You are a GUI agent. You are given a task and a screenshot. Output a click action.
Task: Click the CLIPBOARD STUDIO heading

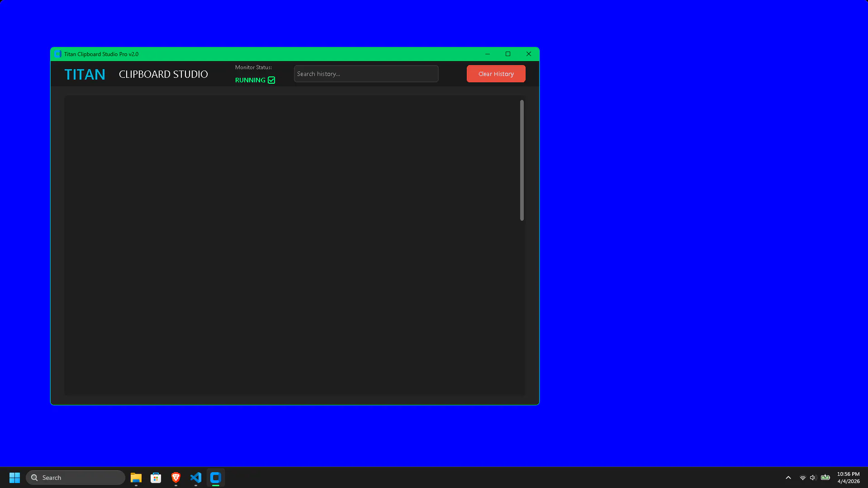click(x=163, y=74)
